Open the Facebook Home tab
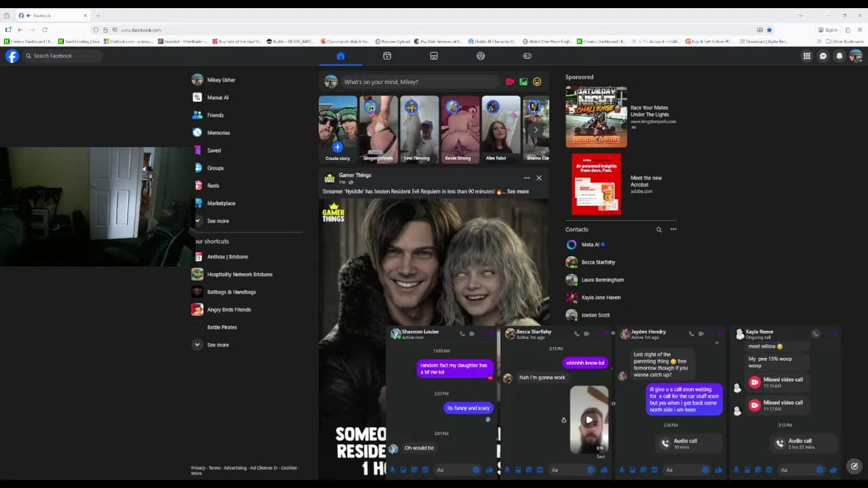The height and width of the screenshot is (488, 868). 340,56
